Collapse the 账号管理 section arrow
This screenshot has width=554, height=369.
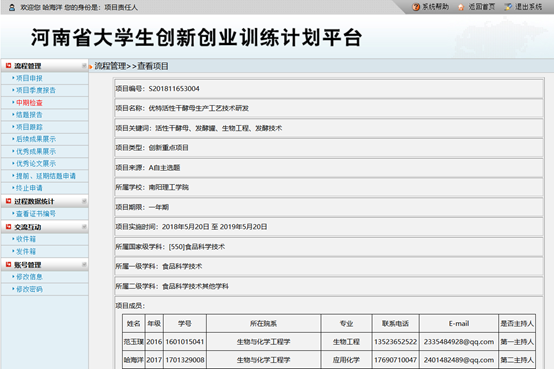point(84,264)
